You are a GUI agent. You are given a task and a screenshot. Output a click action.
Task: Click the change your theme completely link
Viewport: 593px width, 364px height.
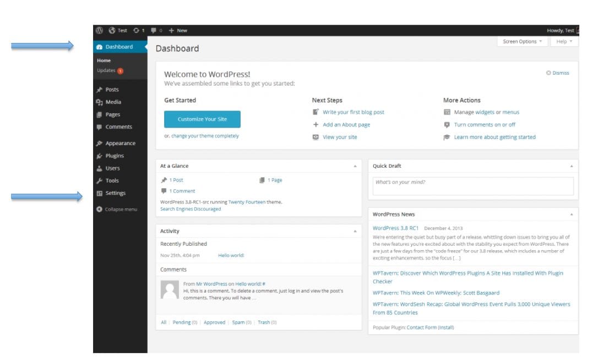[x=205, y=136]
